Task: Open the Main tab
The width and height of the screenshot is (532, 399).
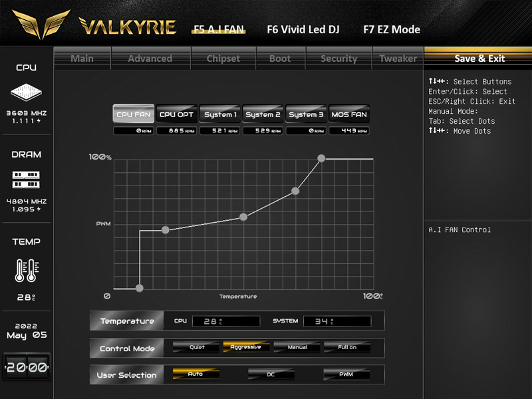Action: click(x=82, y=59)
